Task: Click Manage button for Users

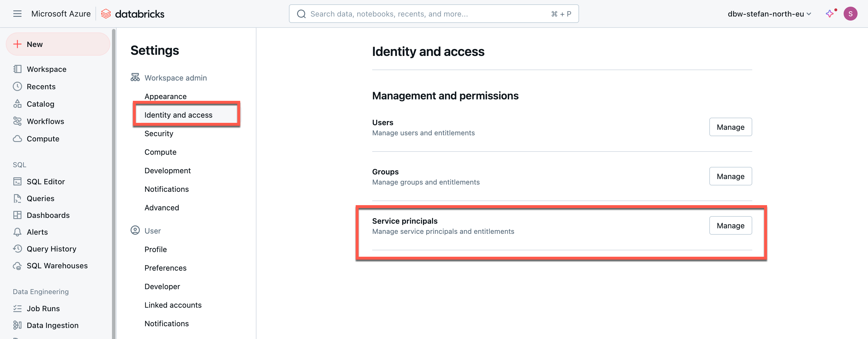Action: tap(730, 127)
